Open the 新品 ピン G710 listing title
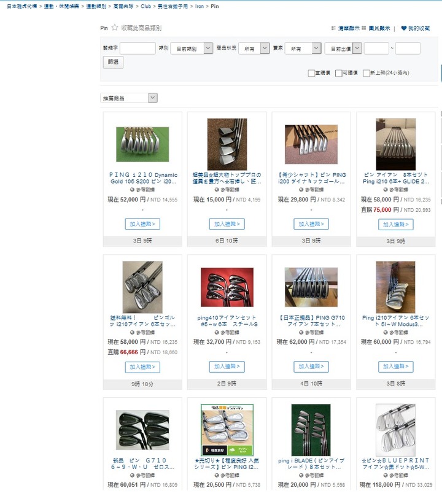 pos(142,463)
